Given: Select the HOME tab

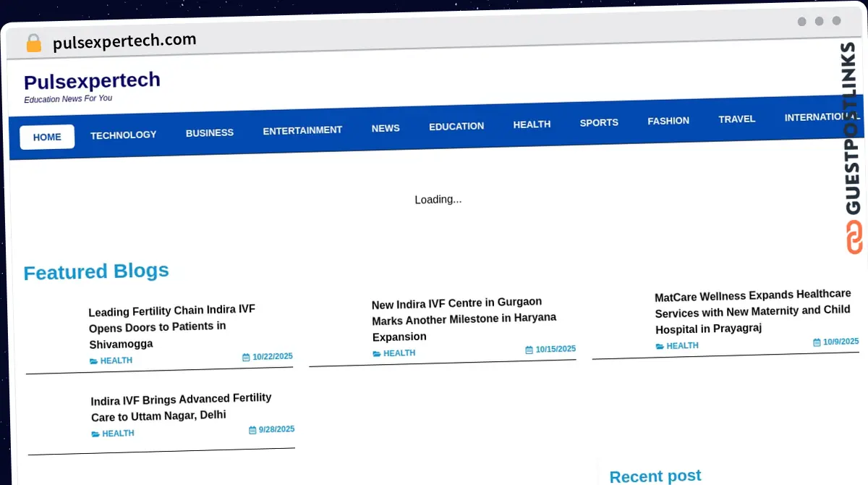Looking at the screenshot, I should pos(47,137).
